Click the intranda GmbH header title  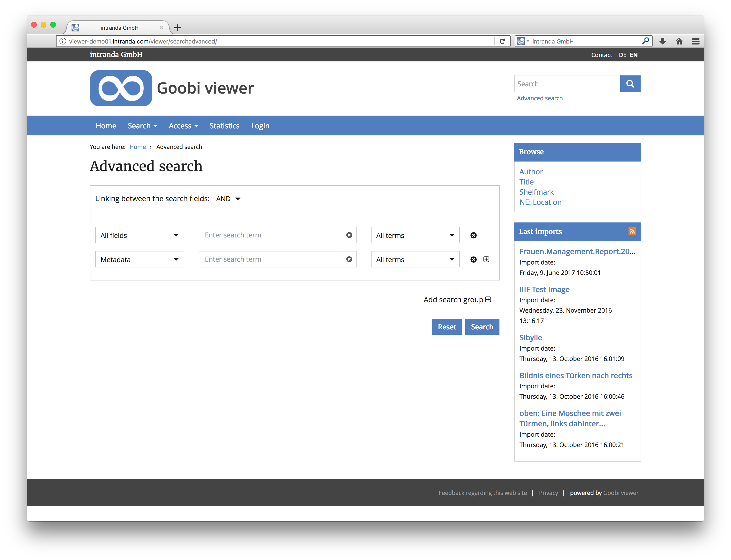[116, 54]
